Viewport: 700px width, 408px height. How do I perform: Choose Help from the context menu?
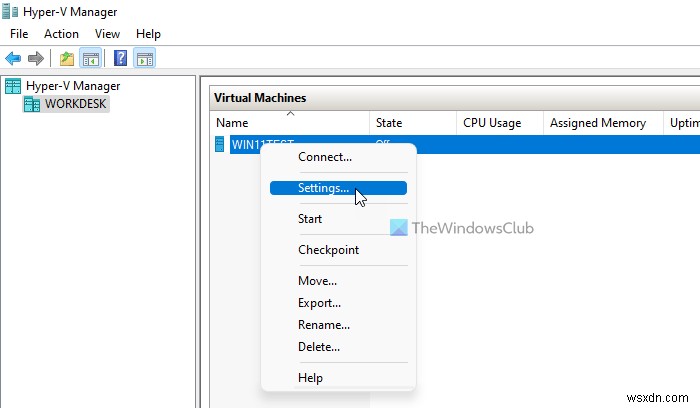[x=338, y=378]
